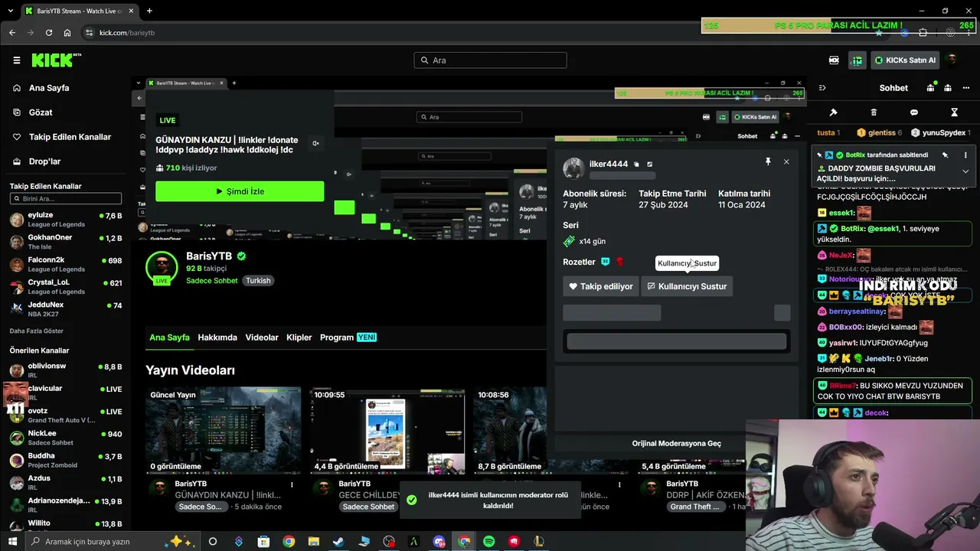Mute the stream preview audio

[315, 143]
